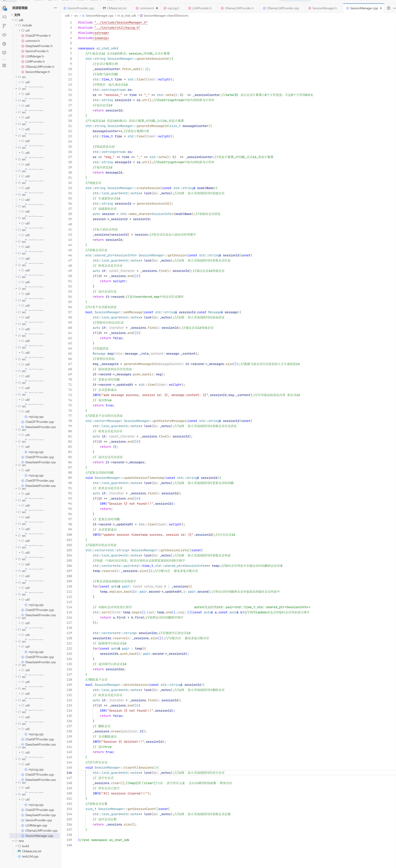Viewport: 396px width, 868px height.
Task: Open explorer panel more actions menu
Action: [55, 8]
